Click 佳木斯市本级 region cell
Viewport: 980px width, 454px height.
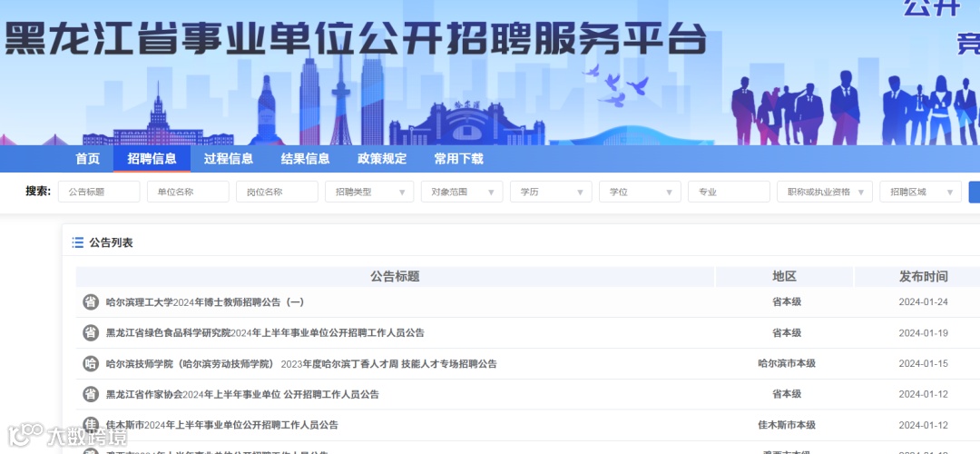(x=787, y=425)
